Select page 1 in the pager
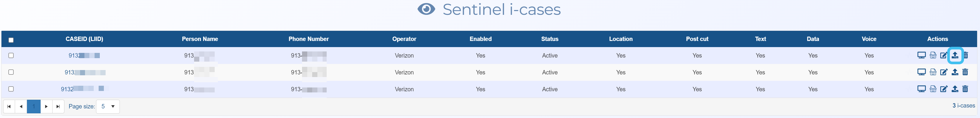 33,107
